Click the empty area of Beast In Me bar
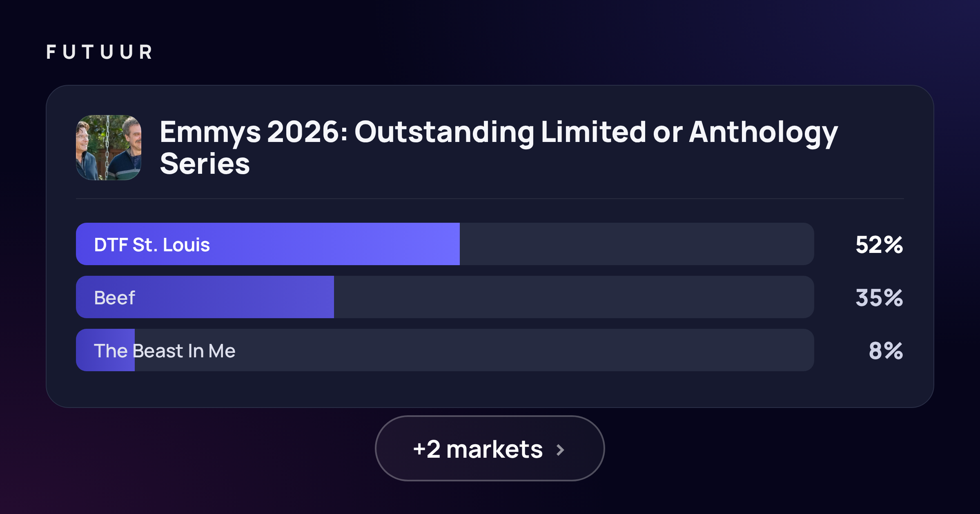Image resolution: width=980 pixels, height=514 pixels. pos(474,350)
